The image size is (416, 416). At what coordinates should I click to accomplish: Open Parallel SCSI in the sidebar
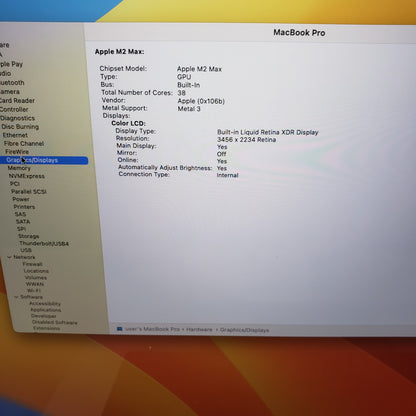(29, 191)
